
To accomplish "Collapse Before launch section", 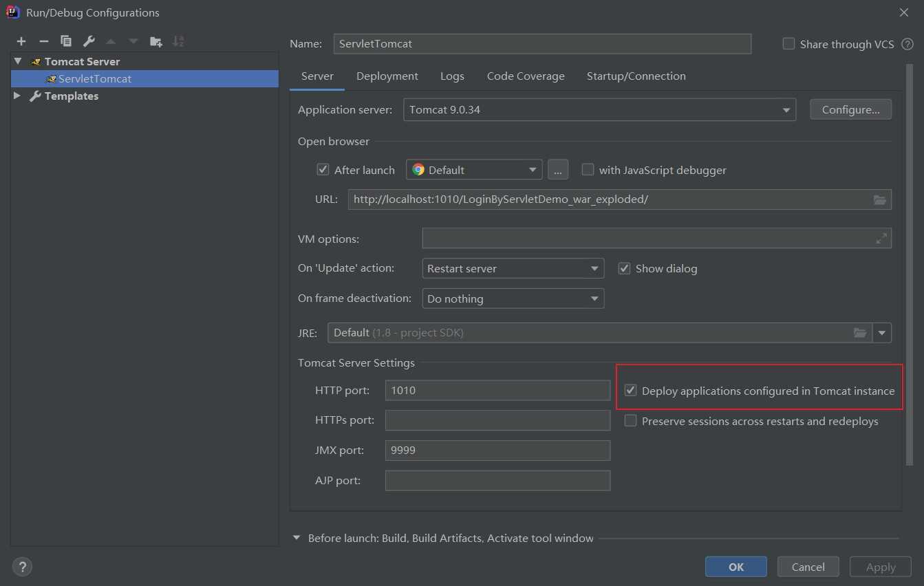I will 297,539.
